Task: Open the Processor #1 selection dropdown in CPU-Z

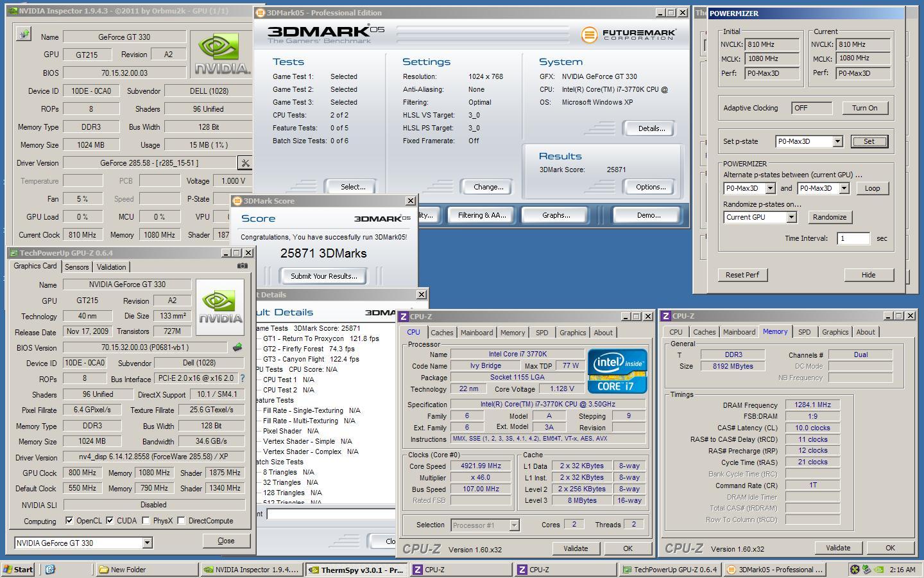Action: pyautogui.click(x=514, y=525)
